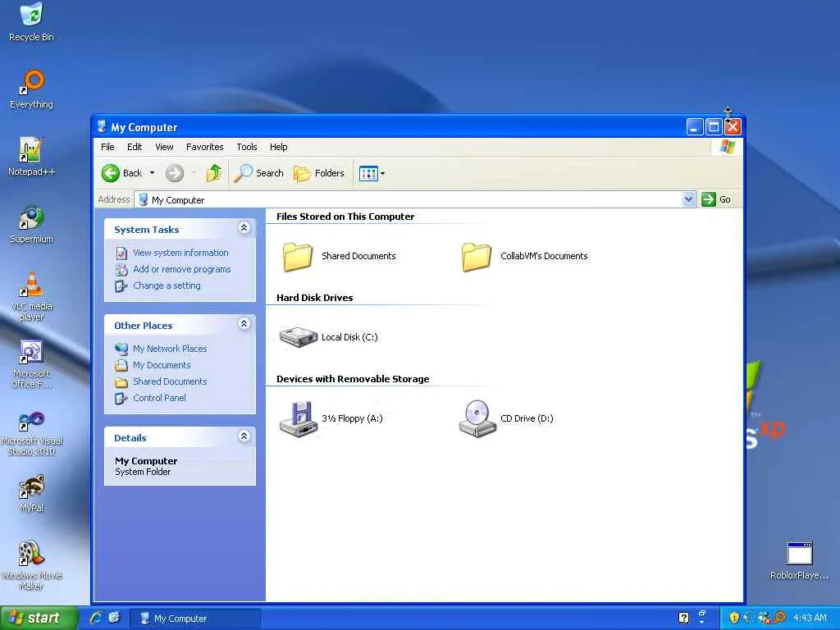Viewport: 840px width, 630px height.
Task: Toggle the Folders pane
Action: 319,173
